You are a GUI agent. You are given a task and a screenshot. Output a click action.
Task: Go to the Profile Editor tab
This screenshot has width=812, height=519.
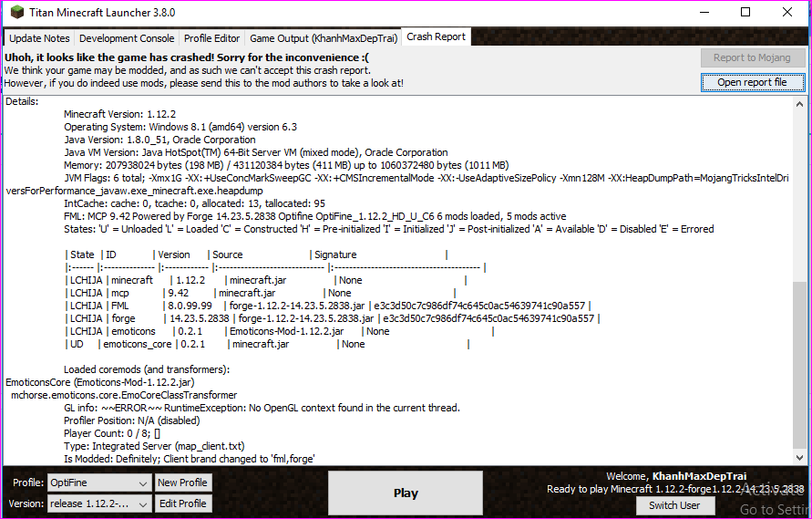tap(211, 38)
